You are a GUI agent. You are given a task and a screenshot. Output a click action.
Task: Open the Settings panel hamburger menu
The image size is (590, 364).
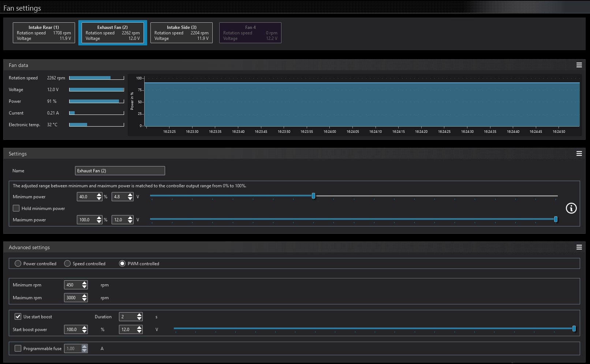click(579, 154)
